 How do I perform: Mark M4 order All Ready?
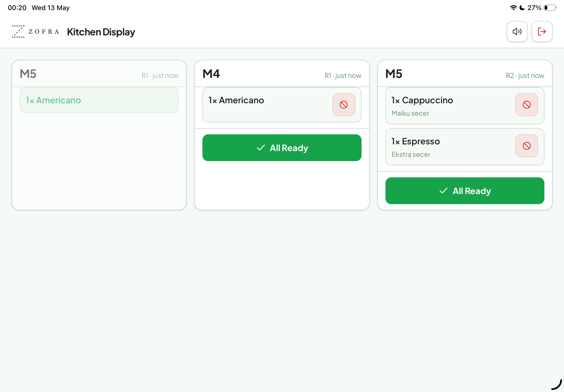[x=282, y=148]
